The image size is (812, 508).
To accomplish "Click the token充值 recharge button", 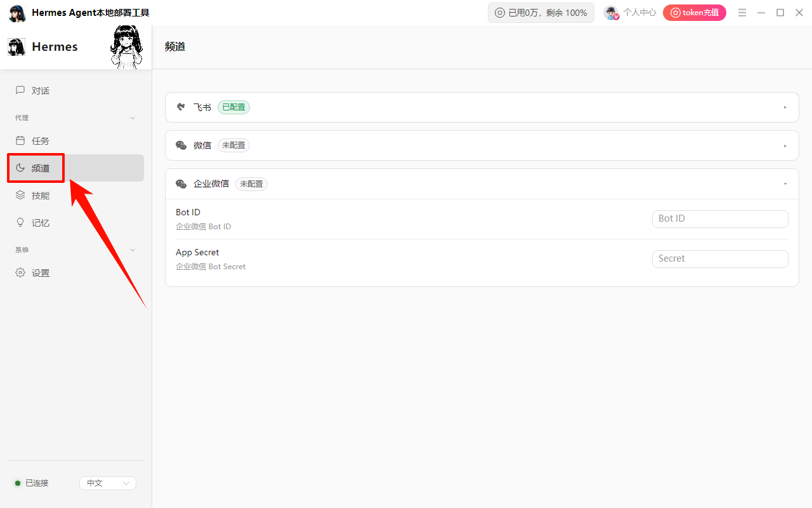I will [695, 13].
